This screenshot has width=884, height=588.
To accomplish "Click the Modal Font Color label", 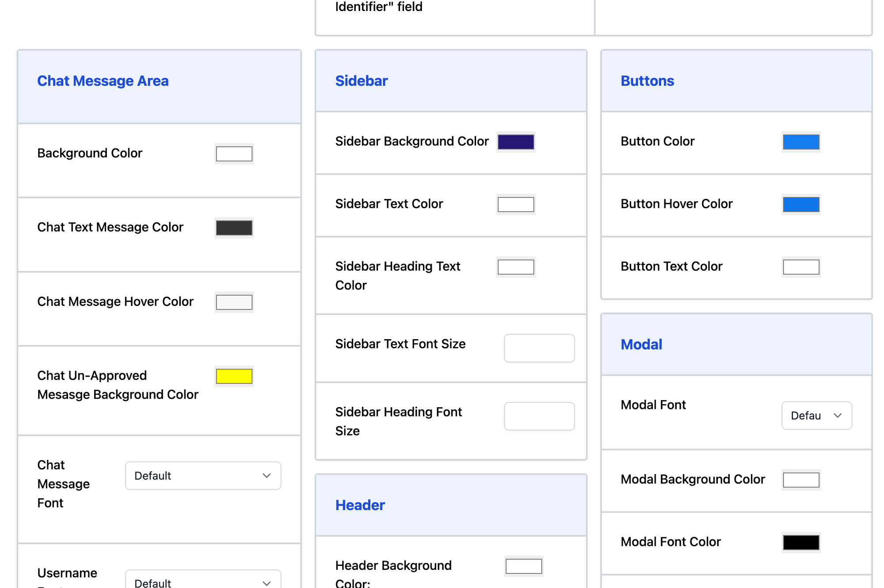I will coord(671,542).
